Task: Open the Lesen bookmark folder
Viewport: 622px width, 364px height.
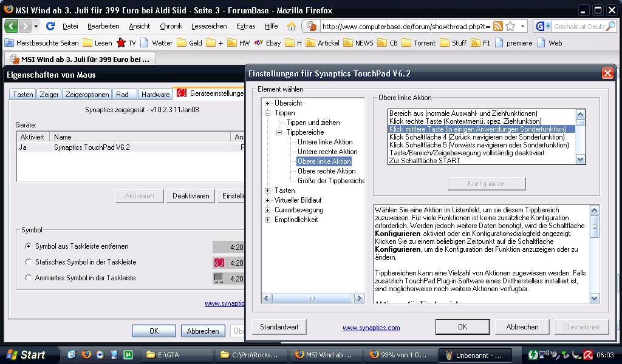Action: [98, 43]
